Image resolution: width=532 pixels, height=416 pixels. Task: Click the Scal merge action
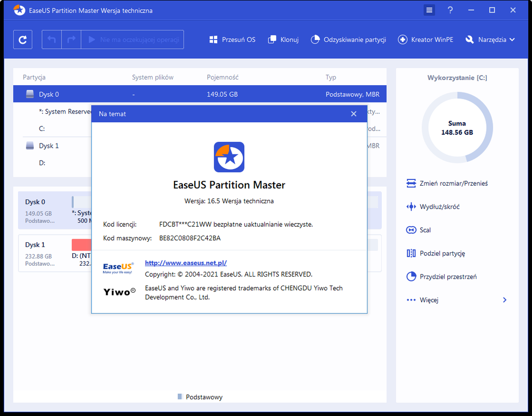click(418, 230)
